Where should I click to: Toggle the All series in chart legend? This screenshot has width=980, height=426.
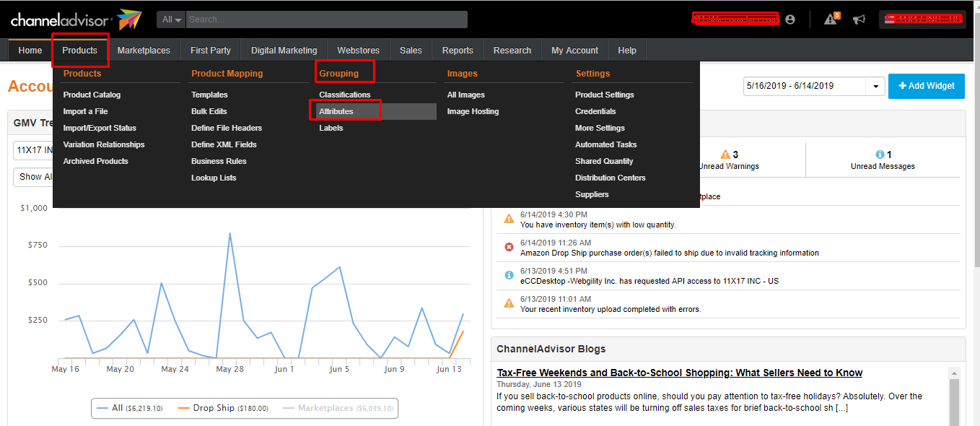coord(130,408)
